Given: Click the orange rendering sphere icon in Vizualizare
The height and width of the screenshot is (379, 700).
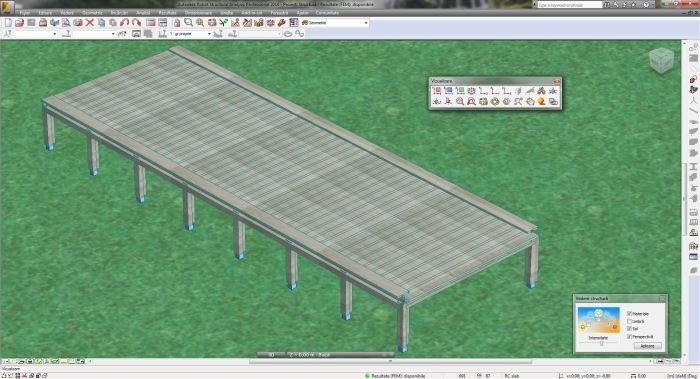Looking at the screenshot, I should tap(541, 102).
